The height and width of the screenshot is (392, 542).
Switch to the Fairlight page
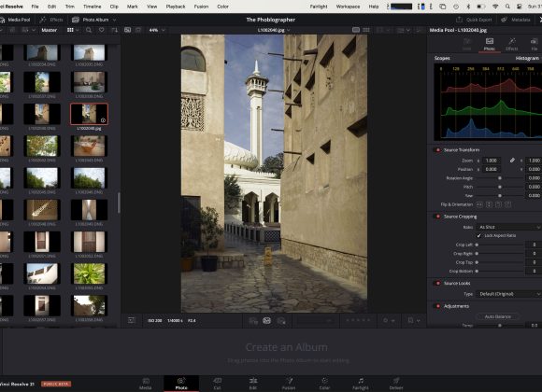point(361,384)
